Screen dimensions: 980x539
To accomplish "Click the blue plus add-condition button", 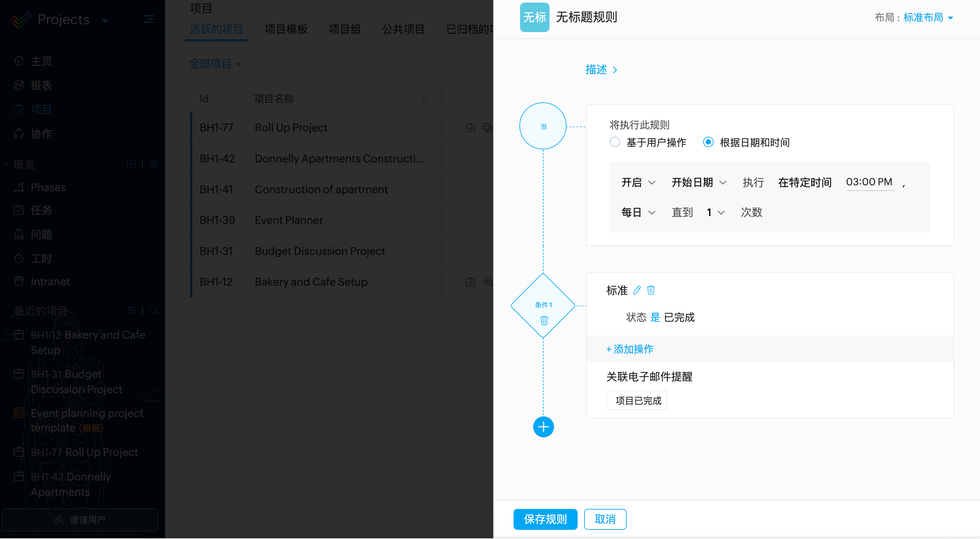I will 543,427.
